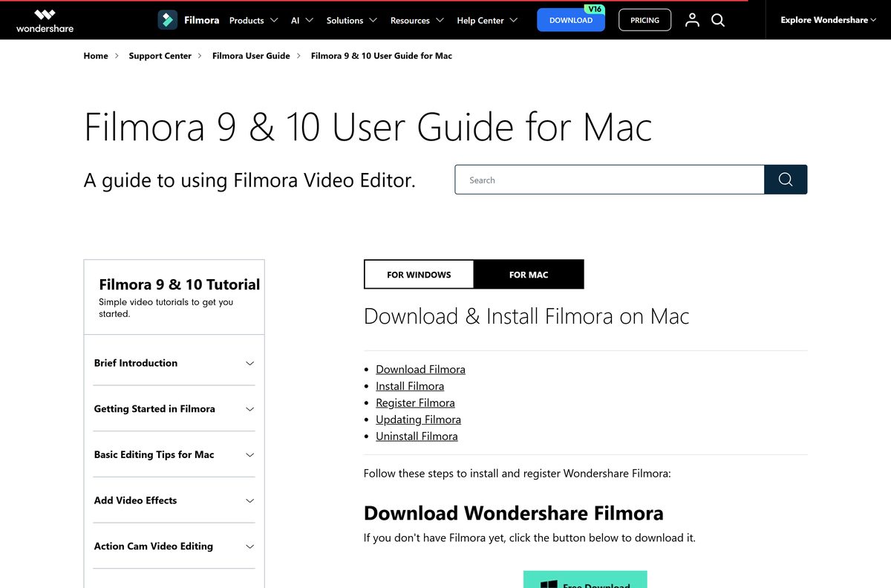
Task: Click the blue Download button
Action: 571,20
